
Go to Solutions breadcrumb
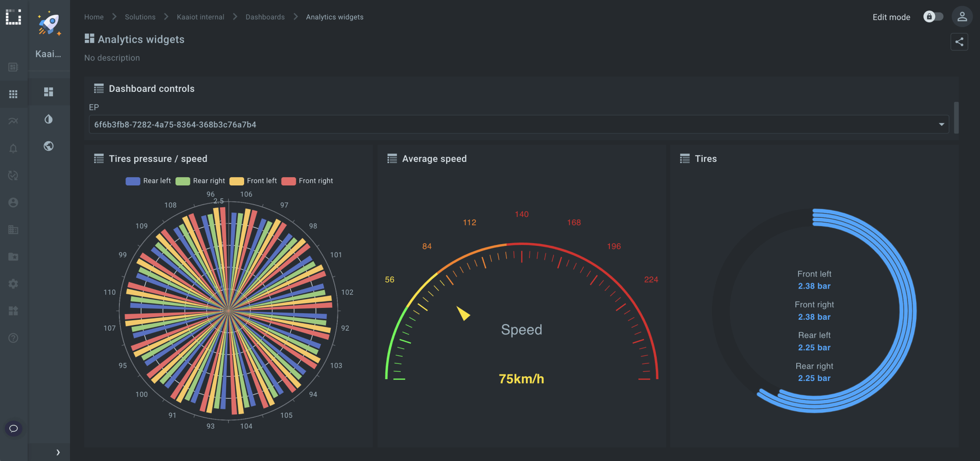140,17
